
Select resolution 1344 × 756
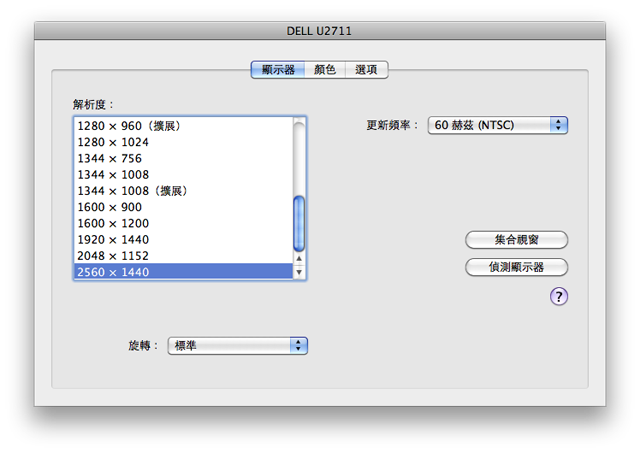pyautogui.click(x=183, y=158)
